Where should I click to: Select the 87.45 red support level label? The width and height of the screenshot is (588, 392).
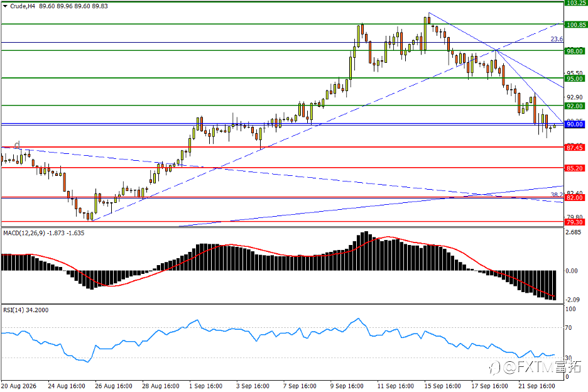click(575, 148)
